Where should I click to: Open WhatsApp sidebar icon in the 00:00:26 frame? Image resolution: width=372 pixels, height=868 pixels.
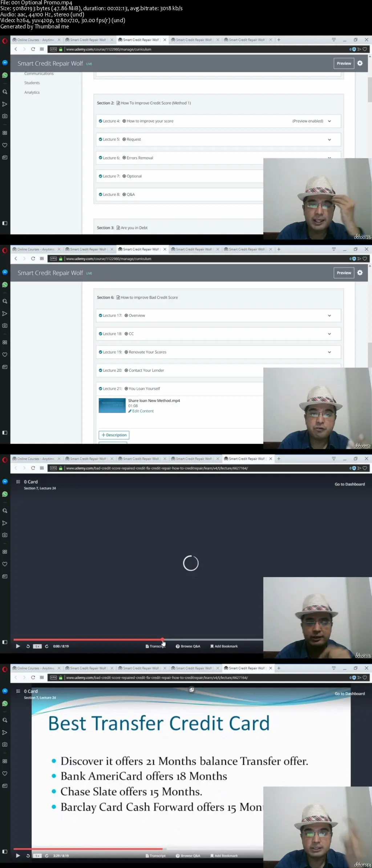pyautogui.click(x=5, y=75)
